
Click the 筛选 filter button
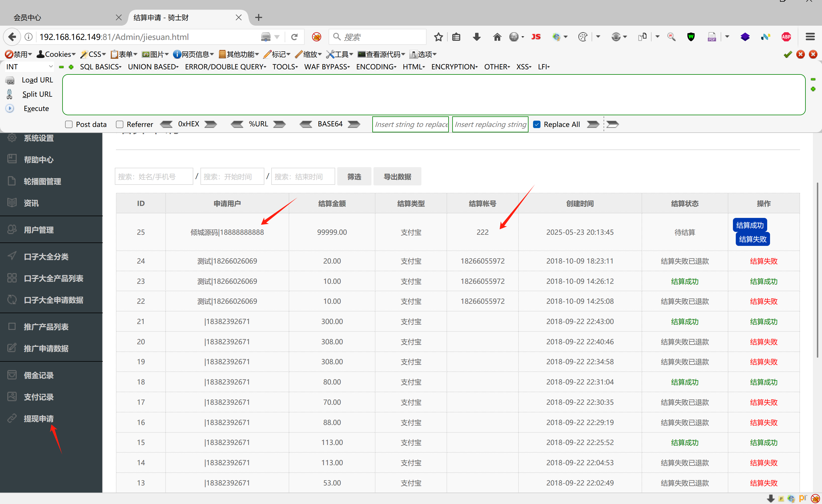pyautogui.click(x=354, y=176)
